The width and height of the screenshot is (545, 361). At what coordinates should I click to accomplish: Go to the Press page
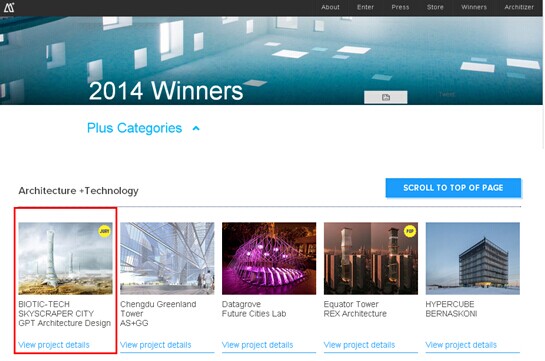pyautogui.click(x=400, y=7)
